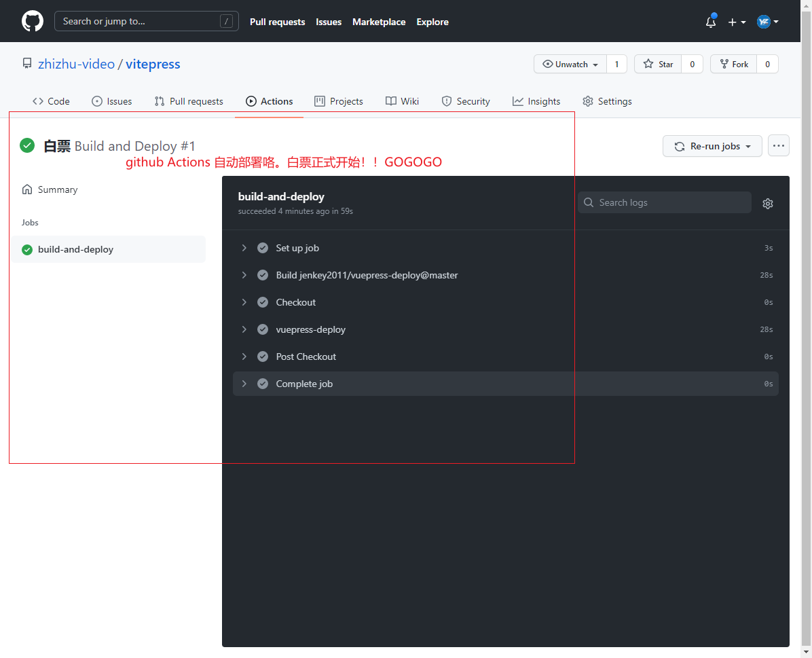Focus the Search logs field

(665, 202)
